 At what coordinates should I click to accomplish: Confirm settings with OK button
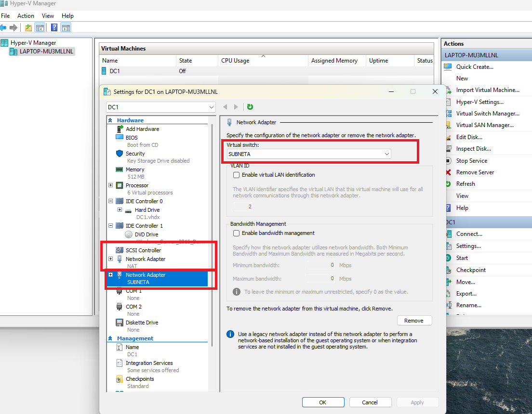(x=323, y=402)
